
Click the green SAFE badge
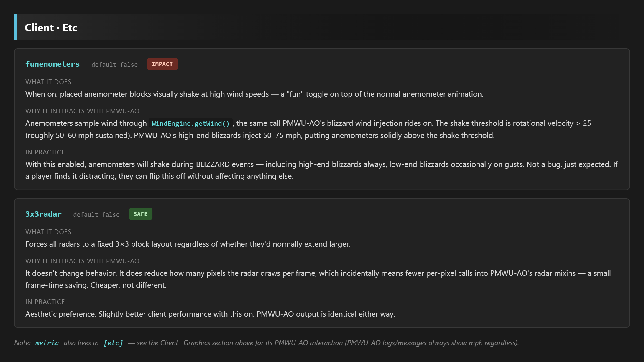tap(141, 214)
